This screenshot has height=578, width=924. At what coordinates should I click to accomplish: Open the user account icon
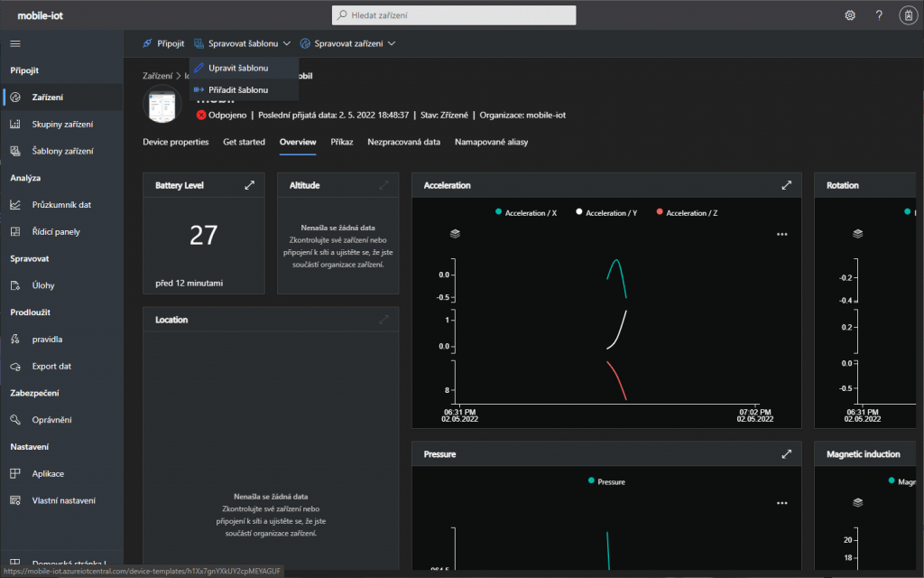[908, 15]
